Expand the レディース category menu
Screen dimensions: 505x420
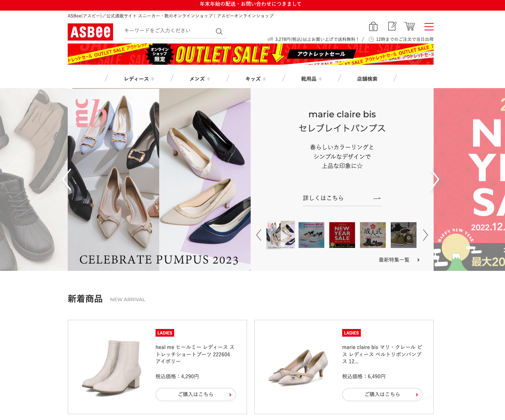point(139,79)
